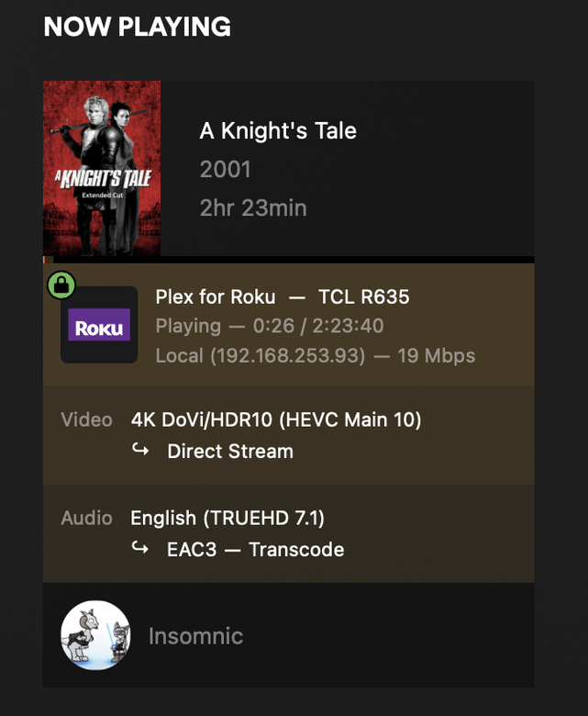Click the arrow icon beside Direct Stream

[x=140, y=451]
